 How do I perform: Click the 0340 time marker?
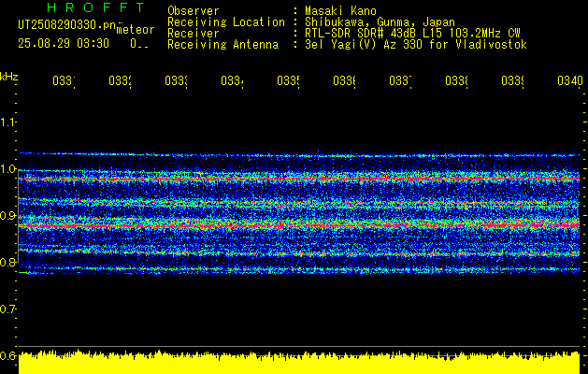tap(570, 81)
